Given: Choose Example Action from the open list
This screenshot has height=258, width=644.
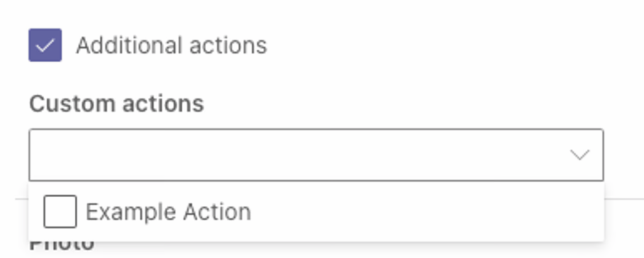Looking at the screenshot, I should pyautogui.click(x=168, y=212).
